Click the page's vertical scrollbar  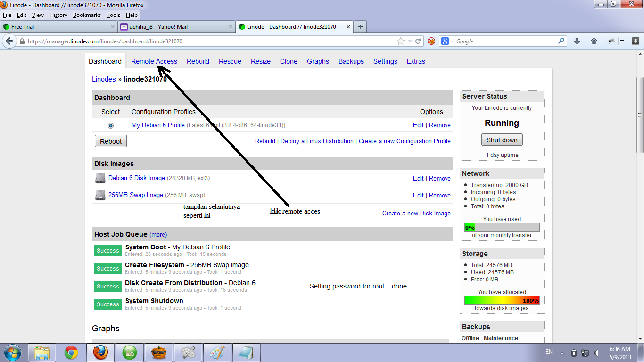click(640, 115)
